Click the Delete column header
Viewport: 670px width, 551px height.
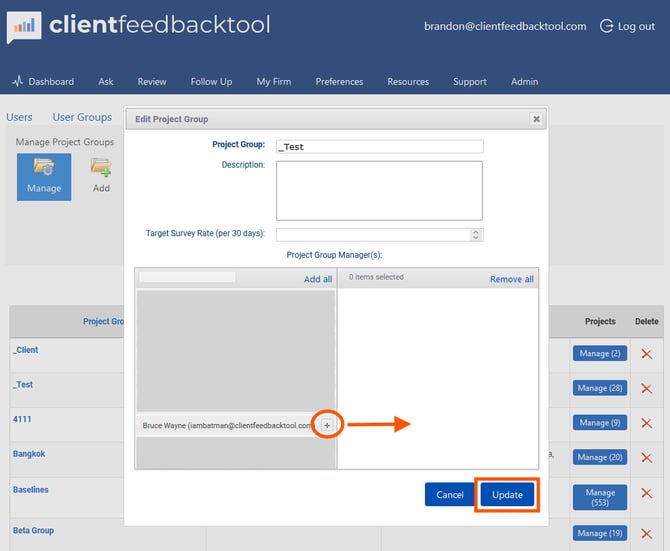(646, 321)
